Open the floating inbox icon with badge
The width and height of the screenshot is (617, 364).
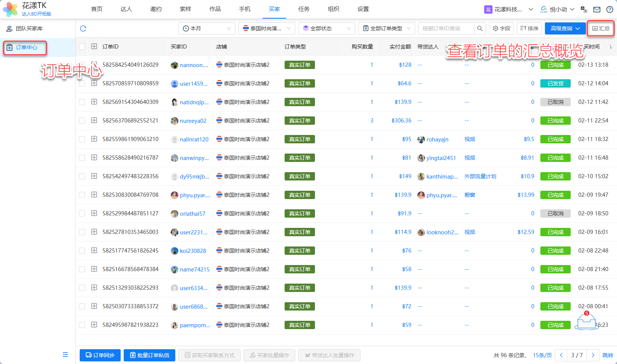tap(586, 322)
